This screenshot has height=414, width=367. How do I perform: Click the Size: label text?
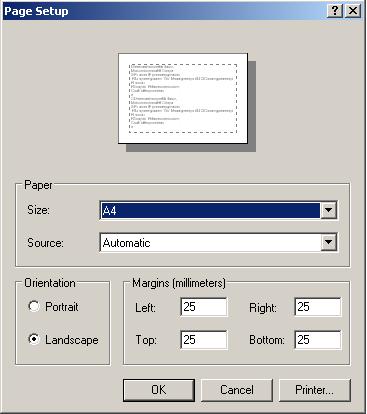point(39,210)
